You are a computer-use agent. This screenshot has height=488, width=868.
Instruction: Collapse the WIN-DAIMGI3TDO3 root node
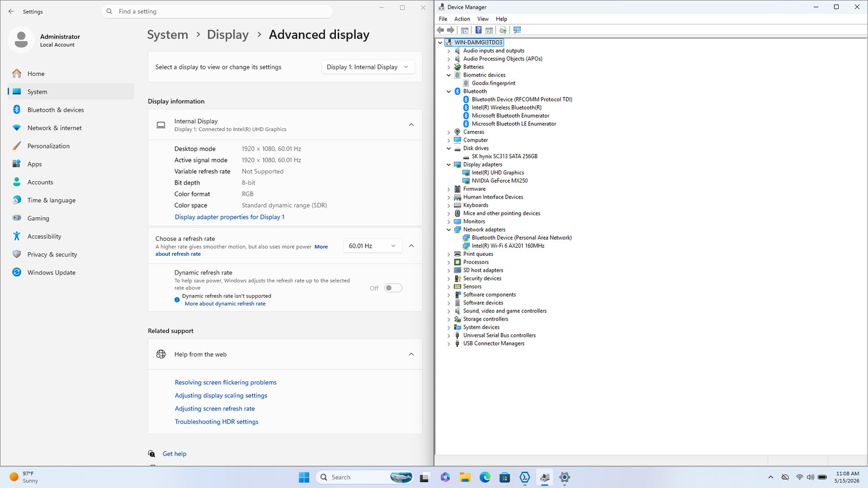[x=440, y=42]
